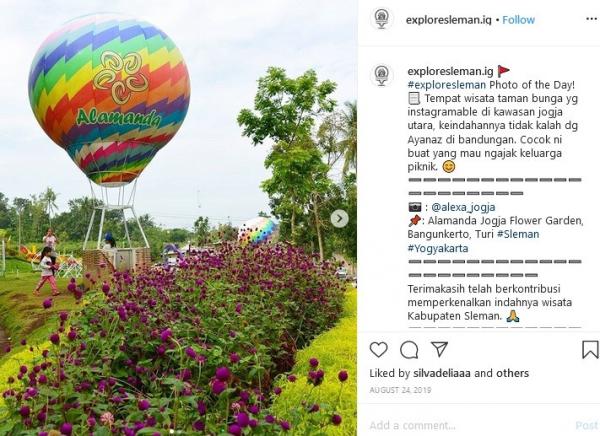Viewport: 600px width, 436px height.
Task: Submit comment with Post button
Action: (x=587, y=425)
